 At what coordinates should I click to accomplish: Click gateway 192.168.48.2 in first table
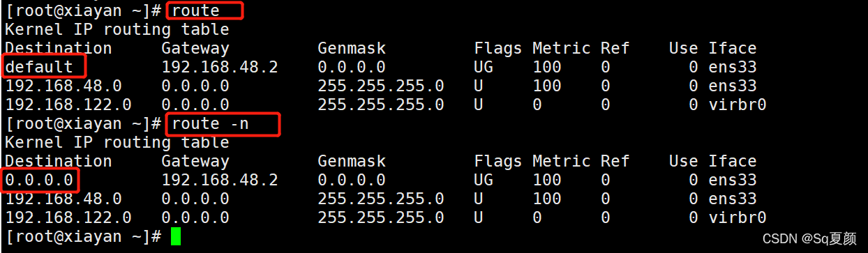(x=220, y=67)
